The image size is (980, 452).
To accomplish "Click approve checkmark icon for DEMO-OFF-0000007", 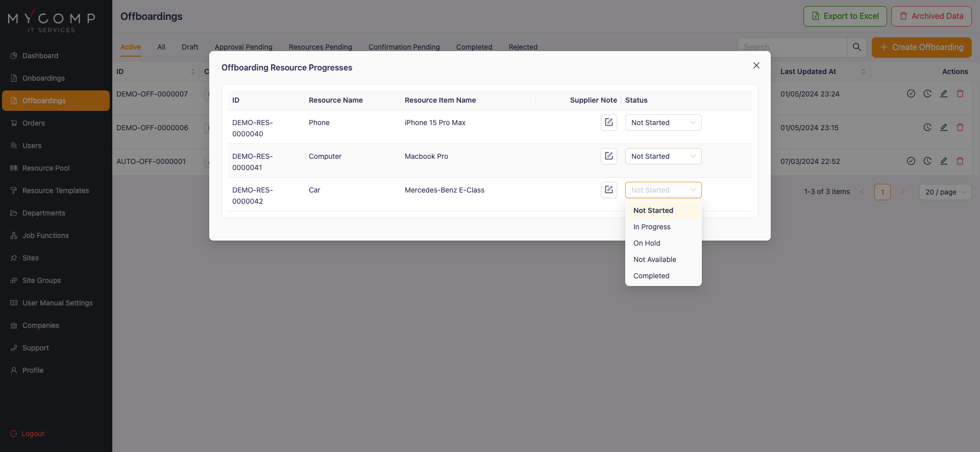I will click(911, 94).
